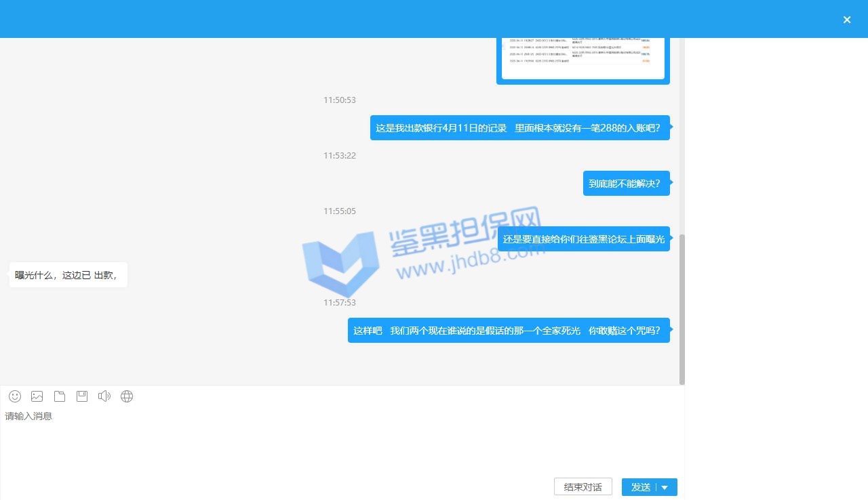Viewport: 868px width, 500px height.
Task: Click the chat history vertical scrollbar
Action: 682,308
